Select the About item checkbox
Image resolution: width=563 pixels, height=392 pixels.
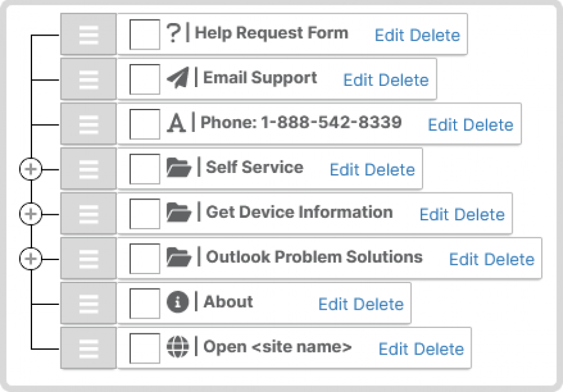pos(145,304)
